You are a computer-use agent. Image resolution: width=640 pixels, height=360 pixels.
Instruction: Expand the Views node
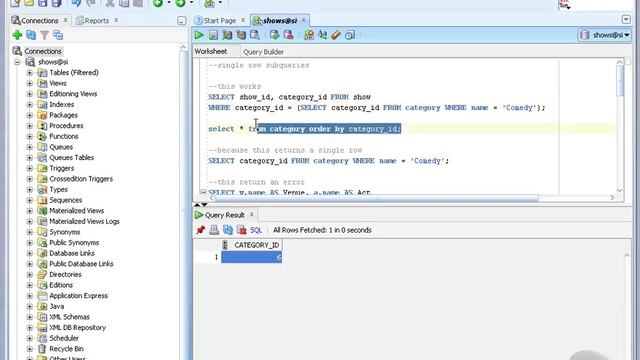(x=29, y=83)
